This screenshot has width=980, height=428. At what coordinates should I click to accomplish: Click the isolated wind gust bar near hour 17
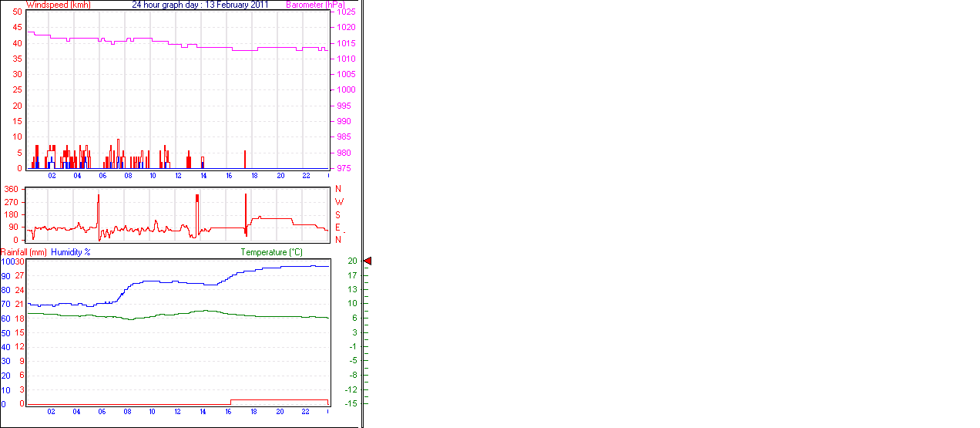coord(244,159)
